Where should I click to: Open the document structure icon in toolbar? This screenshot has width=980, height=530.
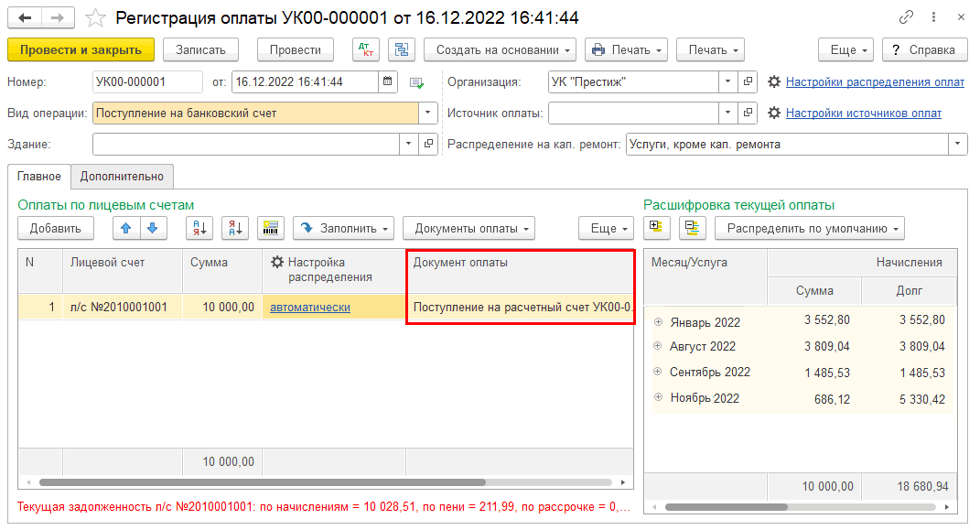(x=402, y=49)
